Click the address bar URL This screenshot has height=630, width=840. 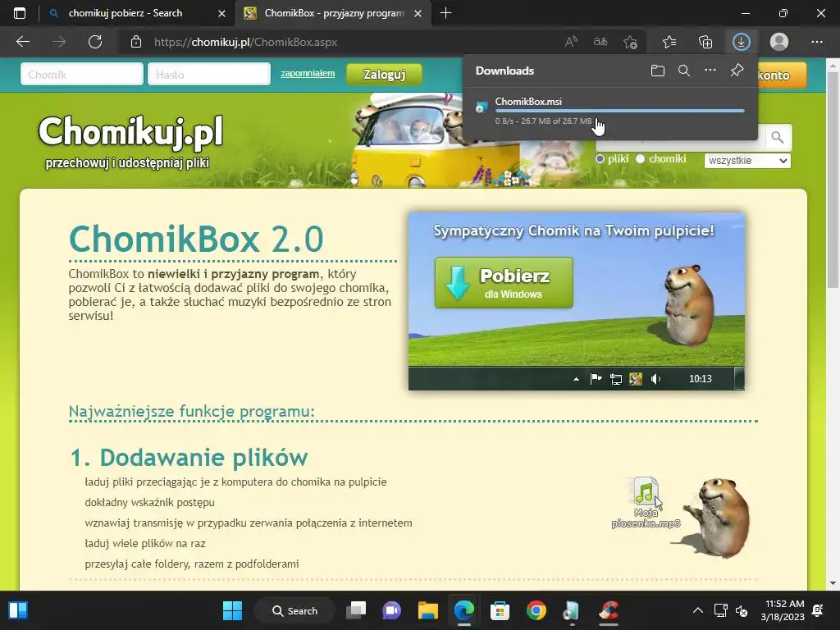(x=246, y=43)
